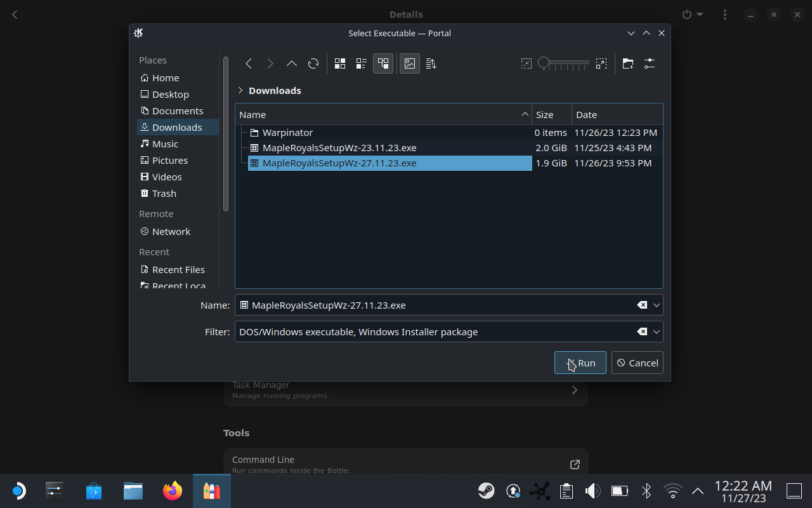Select MapleRoyalsSetupWz-23.11.23.exe file

coord(449,148)
